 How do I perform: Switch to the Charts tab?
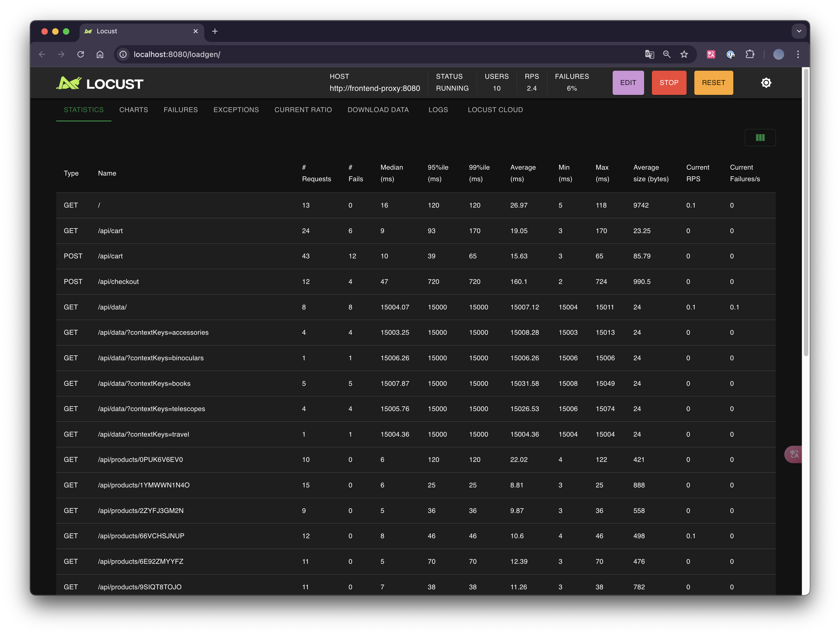134,110
